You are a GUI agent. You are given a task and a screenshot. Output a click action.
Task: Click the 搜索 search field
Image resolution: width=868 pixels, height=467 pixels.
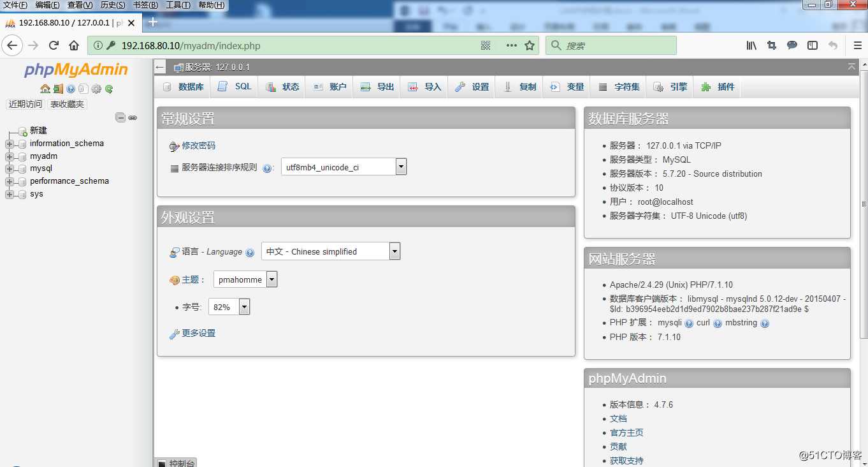pyautogui.click(x=611, y=45)
